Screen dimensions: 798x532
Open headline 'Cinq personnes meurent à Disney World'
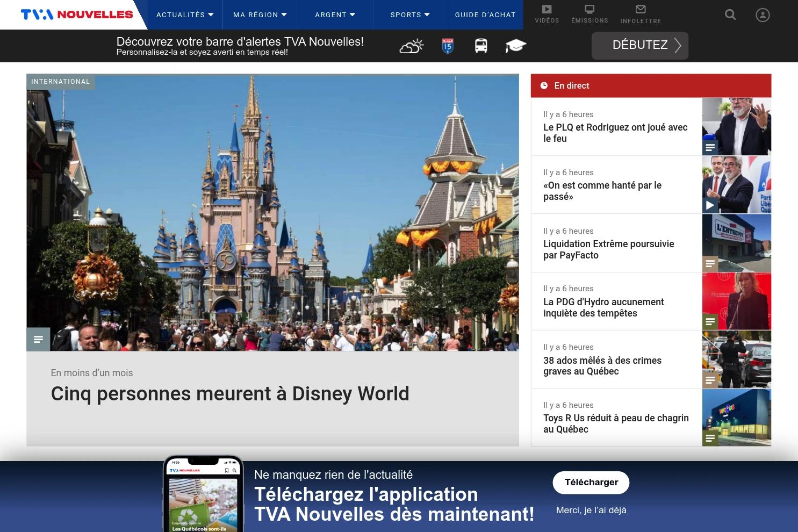coord(230,394)
